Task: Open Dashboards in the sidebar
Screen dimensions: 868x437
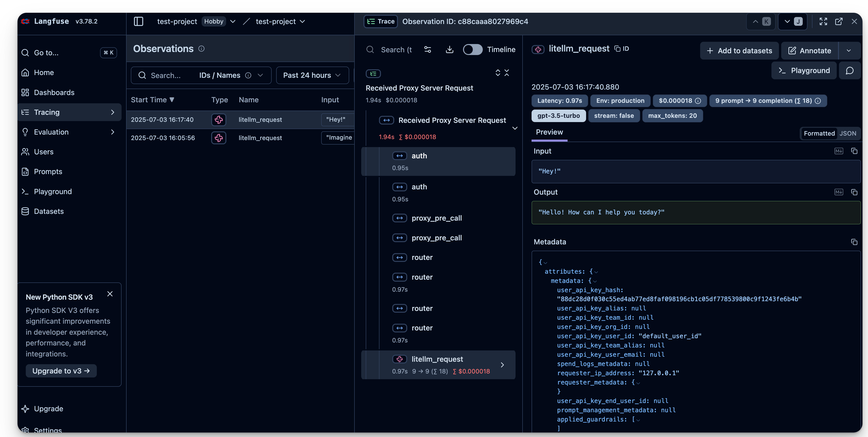Action: coord(54,92)
